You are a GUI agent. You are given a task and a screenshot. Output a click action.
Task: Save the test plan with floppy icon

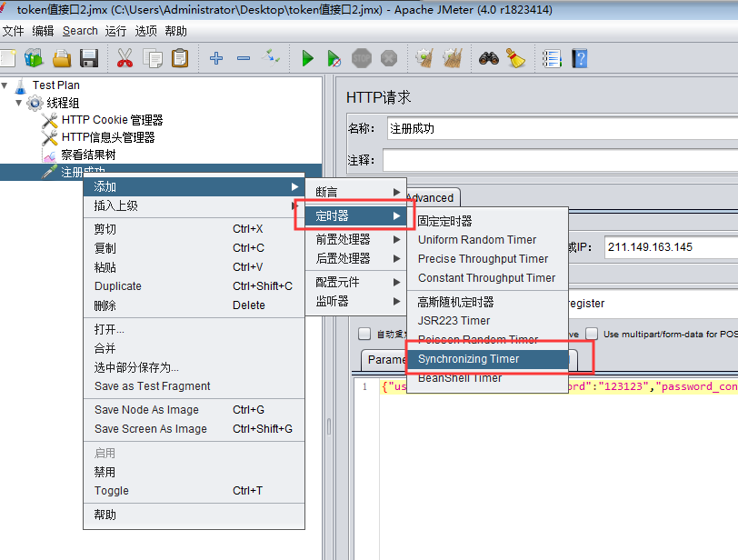point(89,59)
